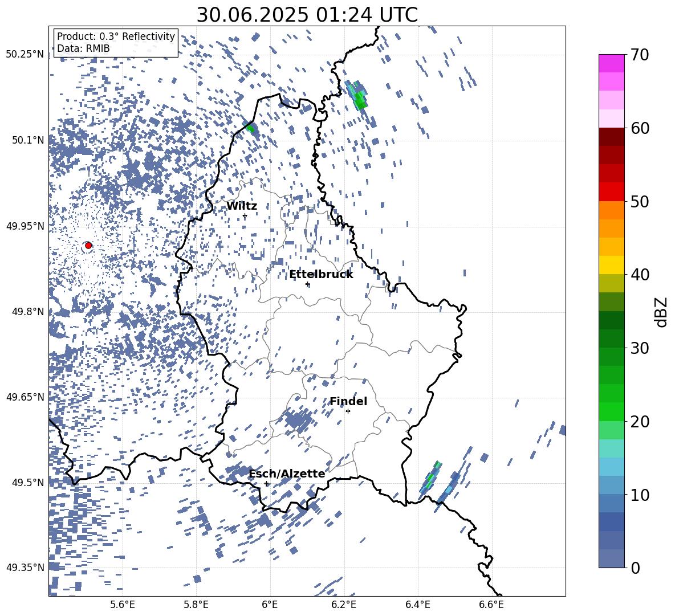Click the Ettelbruck city label
Viewport: 675px width, 616px height.
tap(321, 275)
